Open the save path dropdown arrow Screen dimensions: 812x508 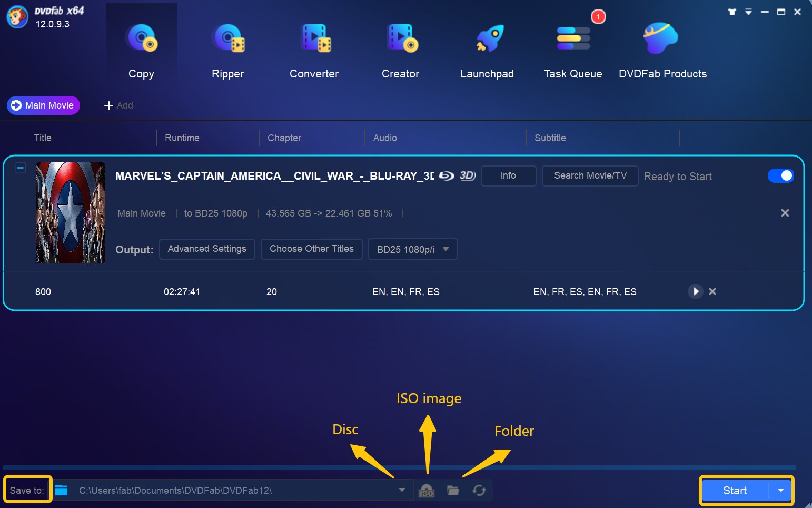point(402,490)
